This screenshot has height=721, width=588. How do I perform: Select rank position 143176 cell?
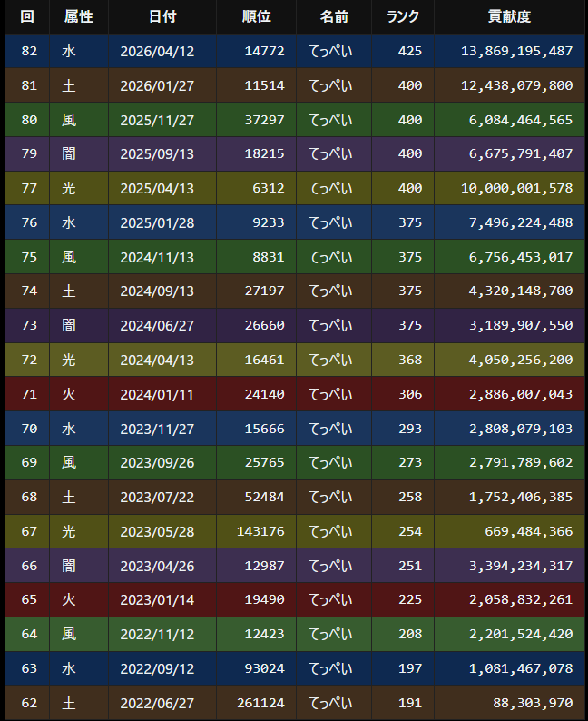(256, 531)
